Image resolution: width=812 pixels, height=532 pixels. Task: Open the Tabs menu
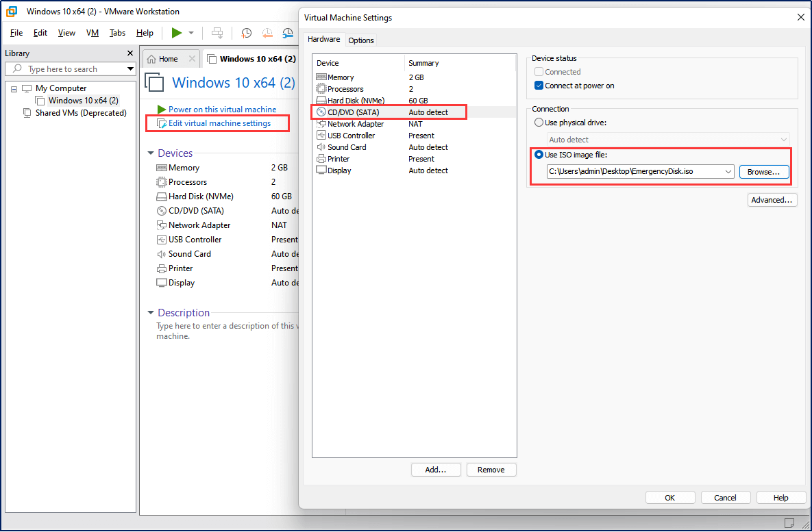click(118, 33)
